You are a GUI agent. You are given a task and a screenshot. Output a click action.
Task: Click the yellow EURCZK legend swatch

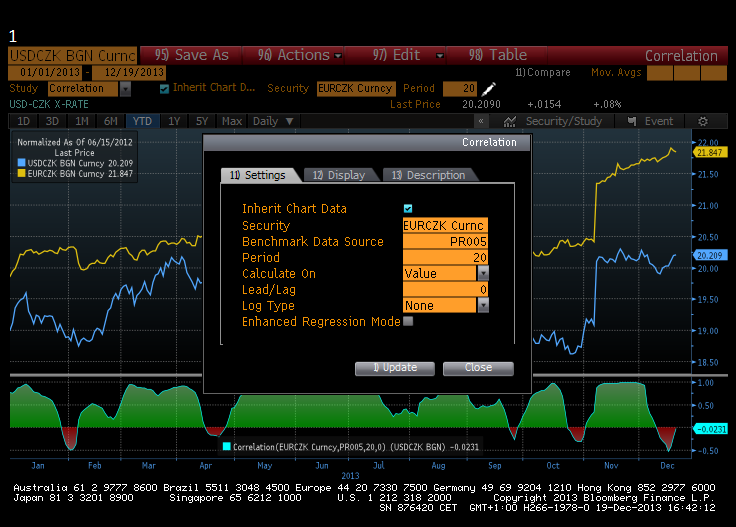coord(21,174)
